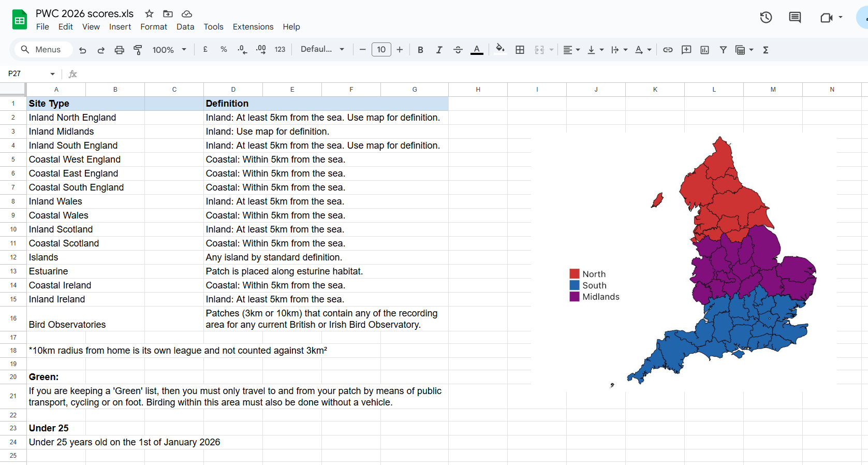Open the fill colour picker
This screenshot has height=465, width=868.
coord(499,49)
